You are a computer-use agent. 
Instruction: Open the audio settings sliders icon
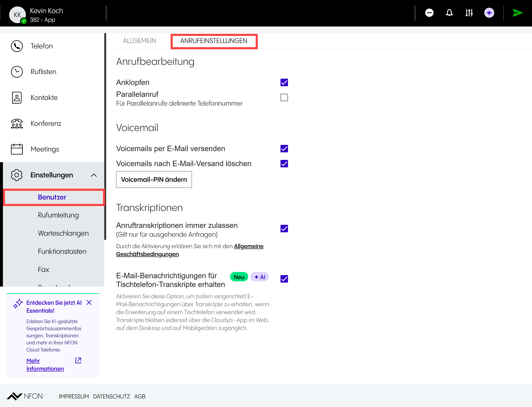click(469, 13)
